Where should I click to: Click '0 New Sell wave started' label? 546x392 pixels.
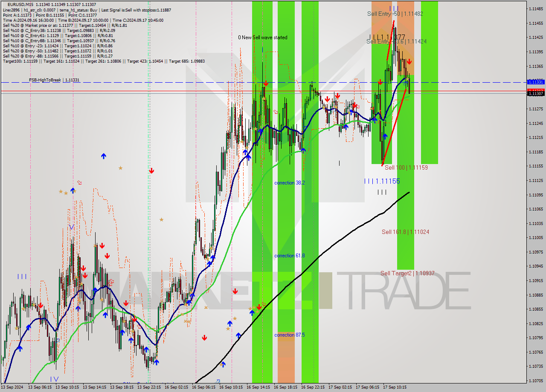click(x=263, y=37)
